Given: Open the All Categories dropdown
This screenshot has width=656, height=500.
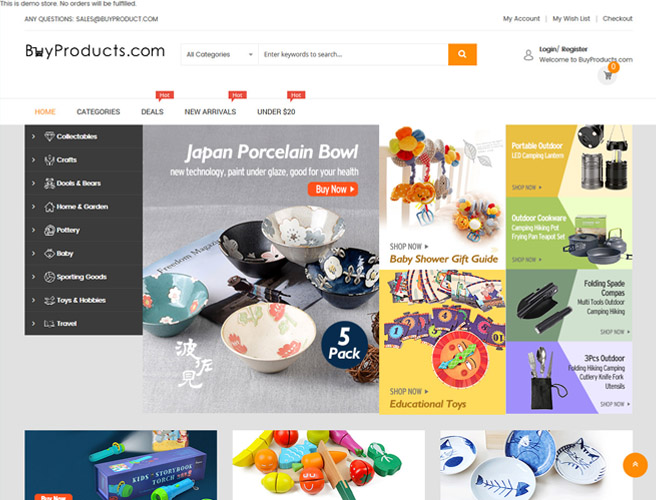Looking at the screenshot, I should (x=220, y=54).
